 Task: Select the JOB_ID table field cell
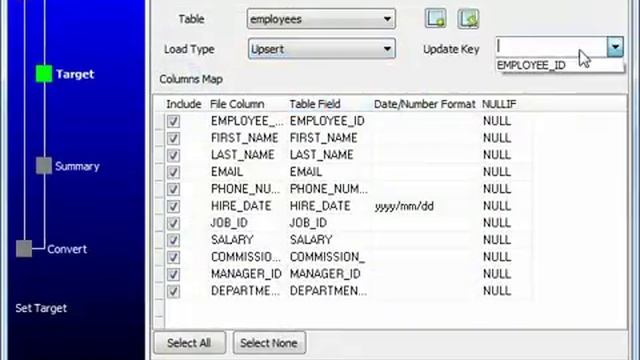tap(308, 223)
